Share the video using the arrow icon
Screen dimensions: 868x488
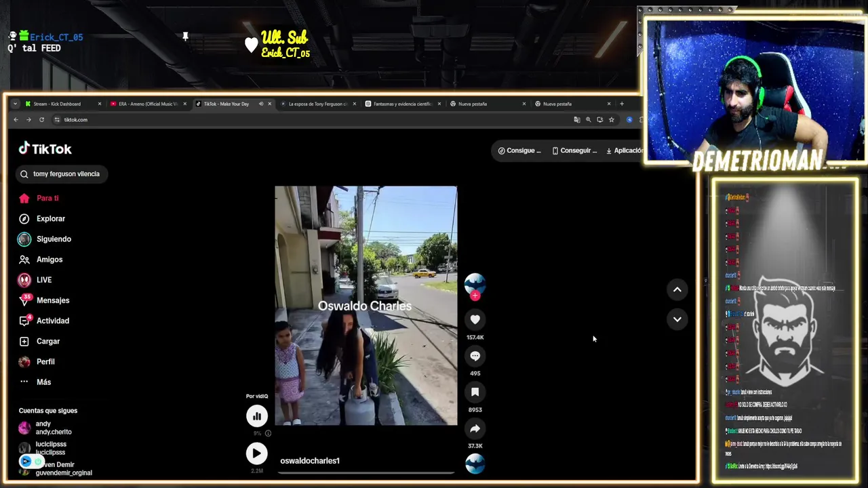point(475,428)
